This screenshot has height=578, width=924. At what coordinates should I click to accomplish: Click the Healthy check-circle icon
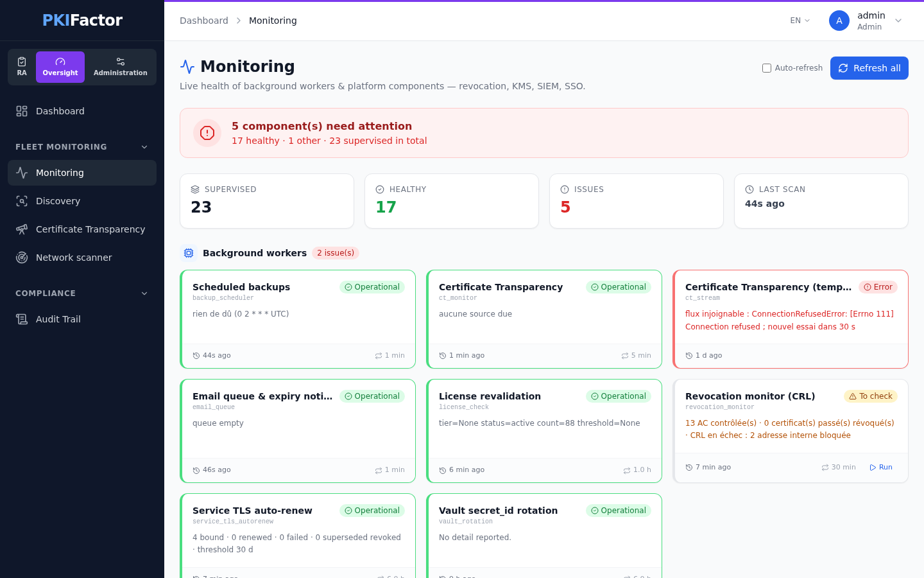380,189
